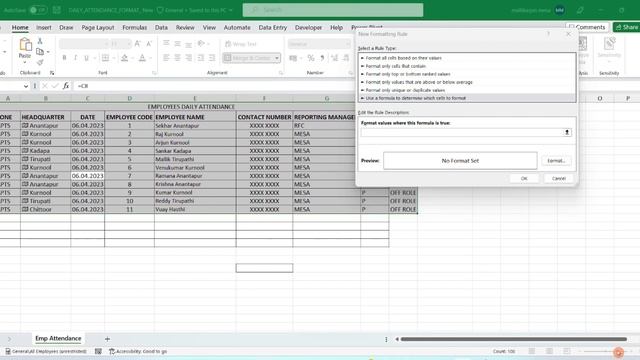The height and width of the screenshot is (360, 640).
Task: Select 'Use a formula to determine' rule type
Action: (467, 98)
